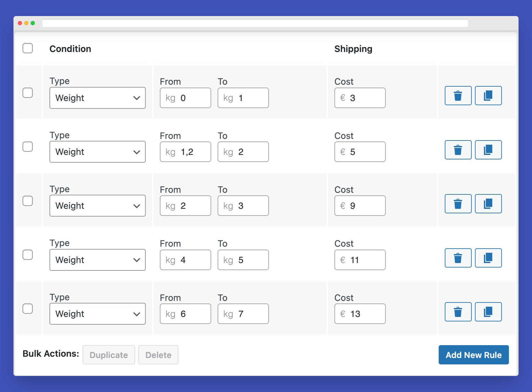532x392 pixels.
Task: Delete the rule costing €9
Action: coord(458,204)
